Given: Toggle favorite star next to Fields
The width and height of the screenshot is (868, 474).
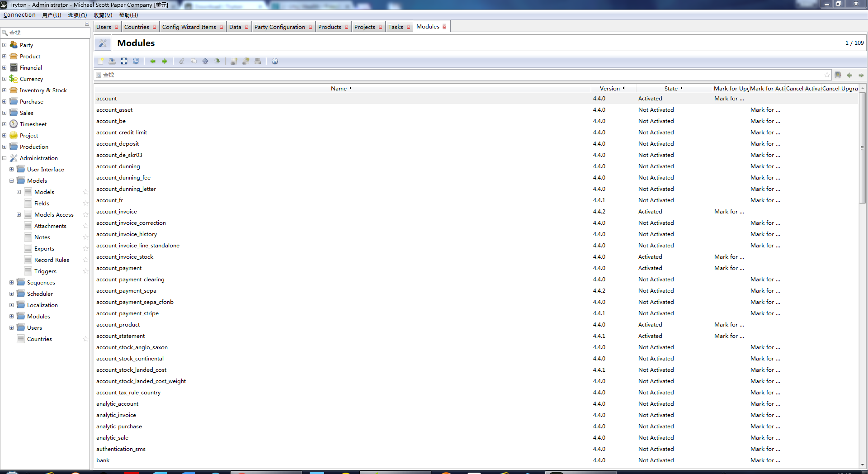Looking at the screenshot, I should (x=85, y=204).
